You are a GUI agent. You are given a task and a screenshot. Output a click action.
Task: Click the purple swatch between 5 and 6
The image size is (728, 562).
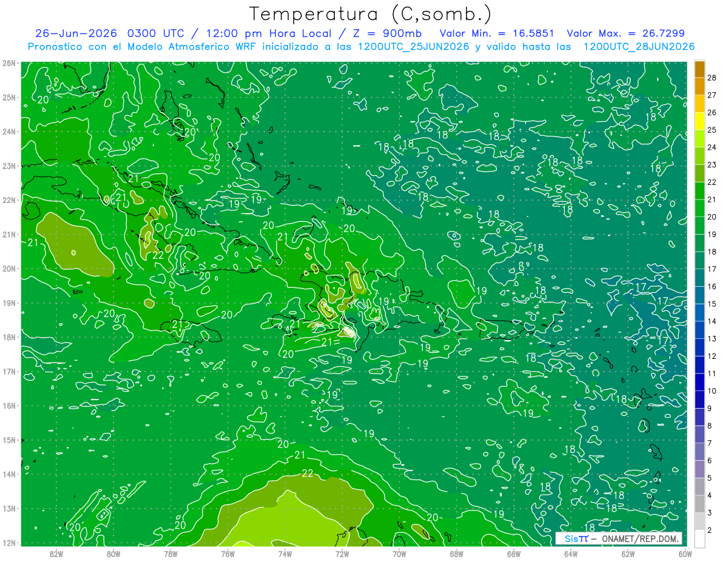point(699,469)
